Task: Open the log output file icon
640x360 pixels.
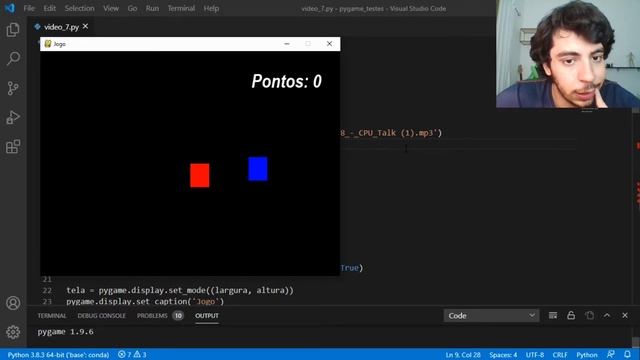Action: (589, 316)
